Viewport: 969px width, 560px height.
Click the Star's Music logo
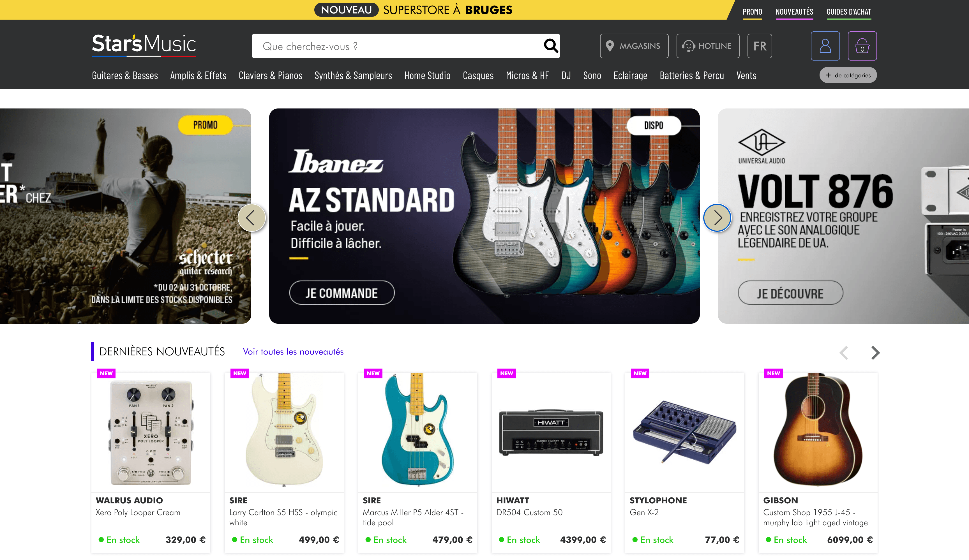click(144, 45)
